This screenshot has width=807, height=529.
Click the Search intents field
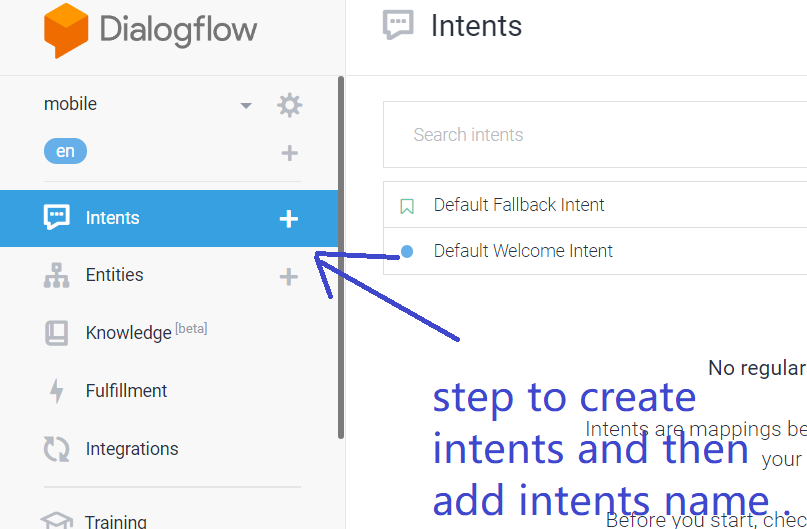pos(600,135)
